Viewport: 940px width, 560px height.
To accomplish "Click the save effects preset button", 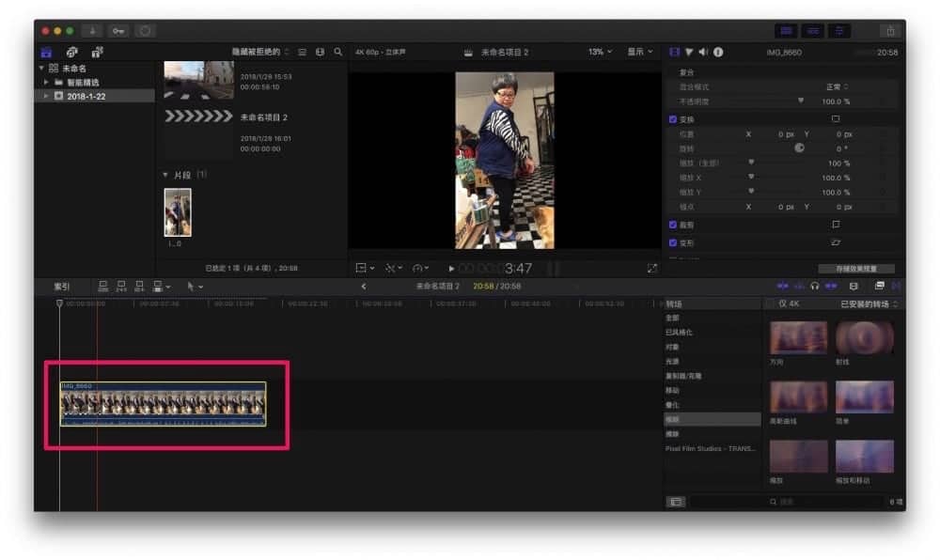I will point(856,269).
